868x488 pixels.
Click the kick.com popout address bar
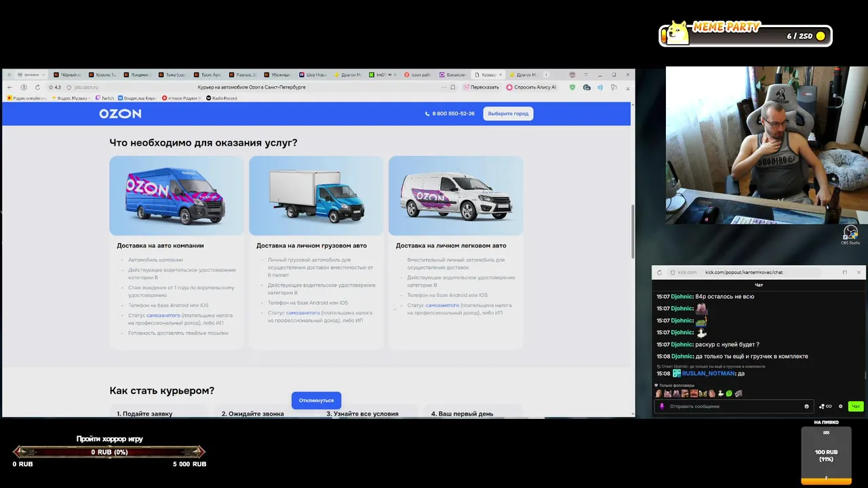click(x=744, y=272)
